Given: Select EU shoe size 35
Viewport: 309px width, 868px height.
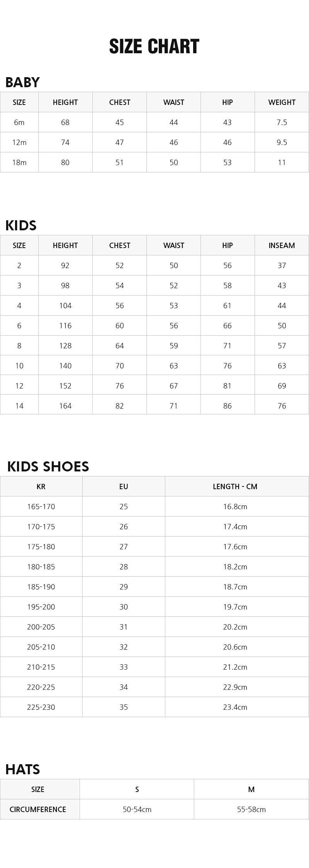Looking at the screenshot, I should click(x=124, y=707).
